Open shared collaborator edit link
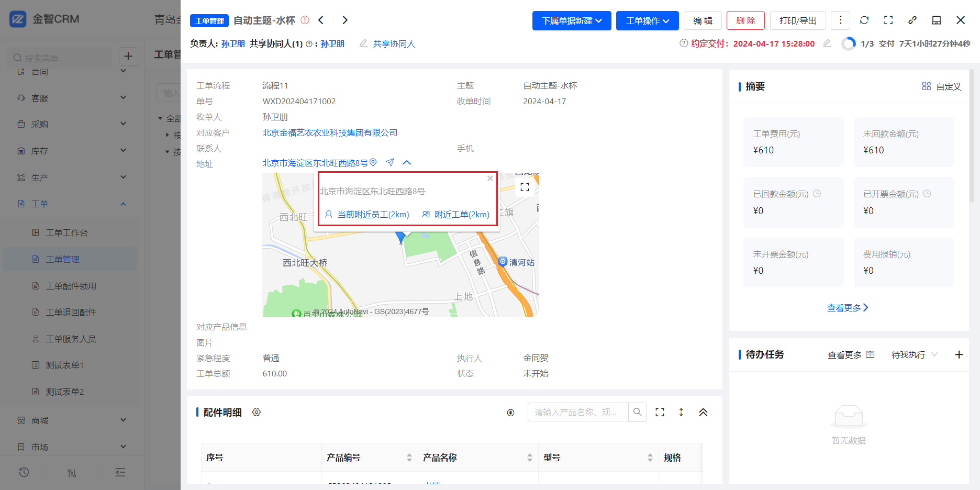This screenshot has width=980, height=490. pos(387,43)
